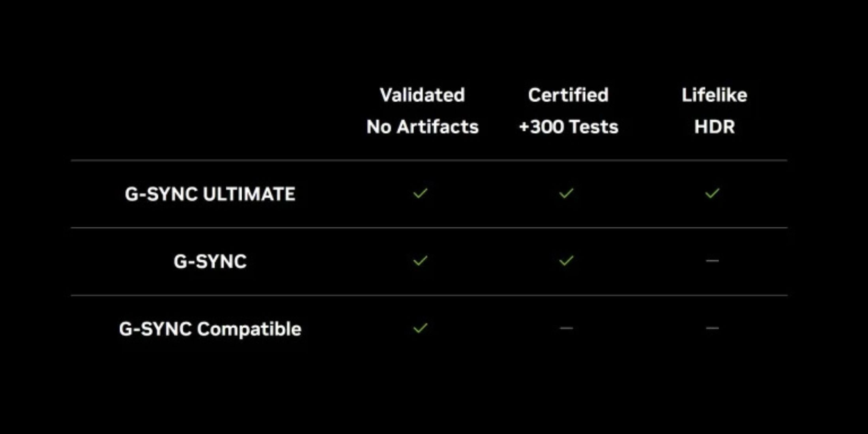Image resolution: width=868 pixels, height=434 pixels.
Task: Click G-SYNC row Certified checkmark
Action: coord(566,261)
